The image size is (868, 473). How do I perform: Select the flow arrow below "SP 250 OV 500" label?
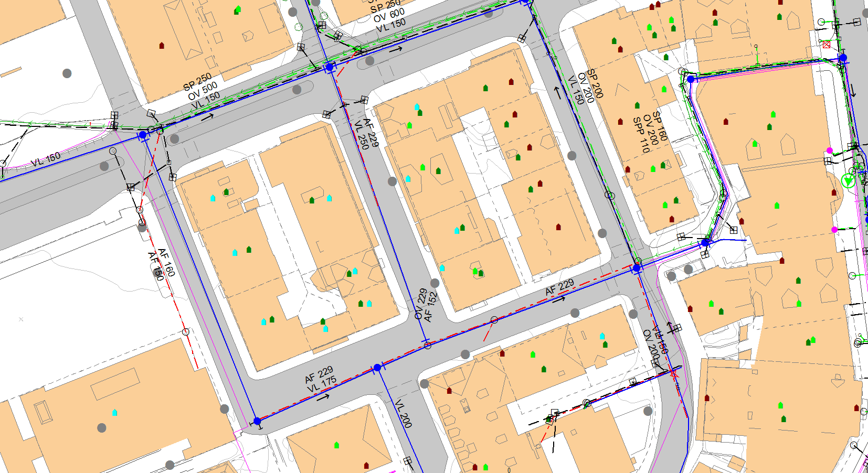click(207, 116)
